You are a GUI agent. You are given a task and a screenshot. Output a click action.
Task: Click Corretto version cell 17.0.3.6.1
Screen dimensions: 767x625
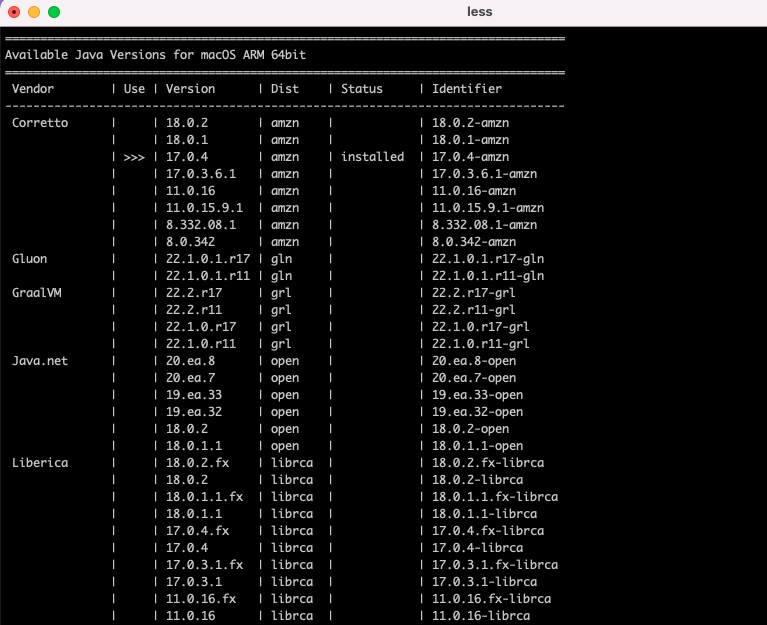pos(201,174)
